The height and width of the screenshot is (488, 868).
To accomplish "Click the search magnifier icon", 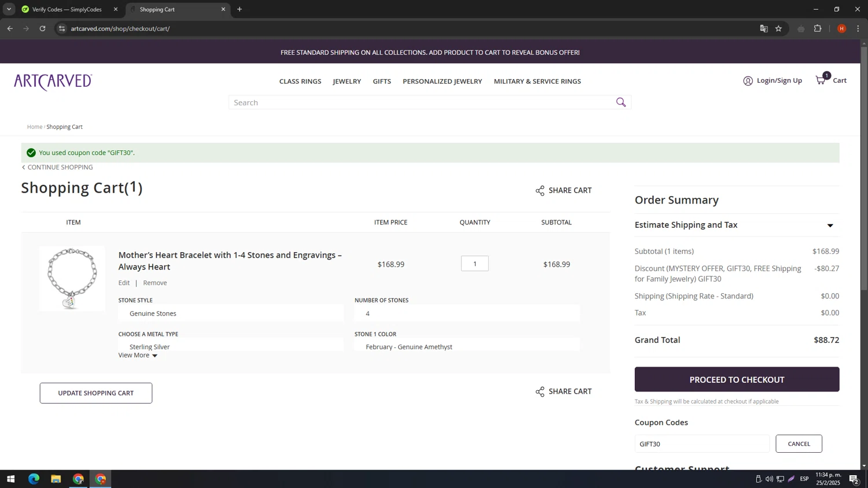I will click(x=621, y=102).
